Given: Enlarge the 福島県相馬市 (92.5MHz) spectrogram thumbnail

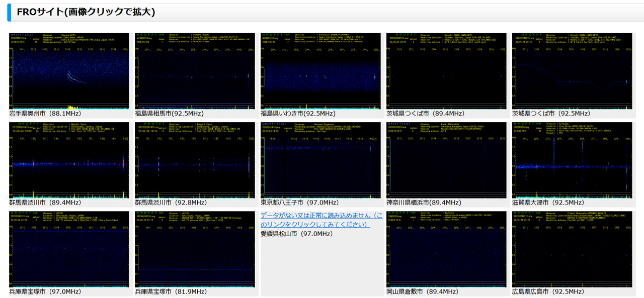Looking at the screenshot, I should 195,71.
